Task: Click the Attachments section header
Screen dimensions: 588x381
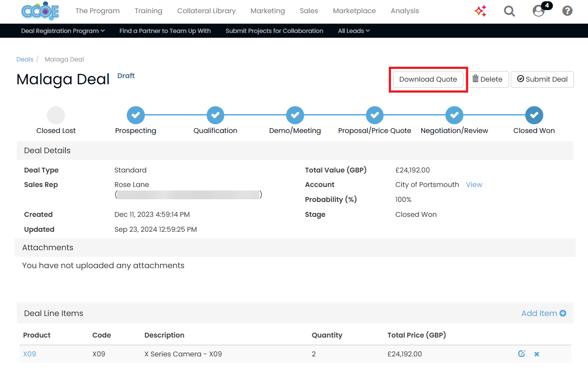Action: 295,248
